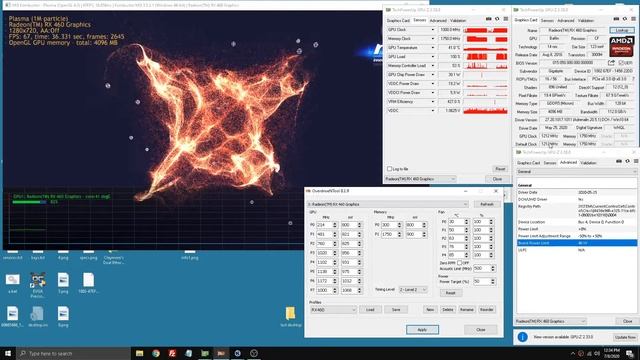The image size is (640, 360).
Task: Expand the GPU Load sensor dropdown arrow
Action: (433, 57)
